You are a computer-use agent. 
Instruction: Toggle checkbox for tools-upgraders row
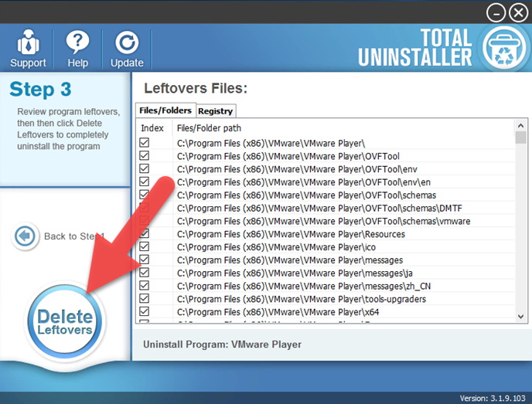point(144,298)
